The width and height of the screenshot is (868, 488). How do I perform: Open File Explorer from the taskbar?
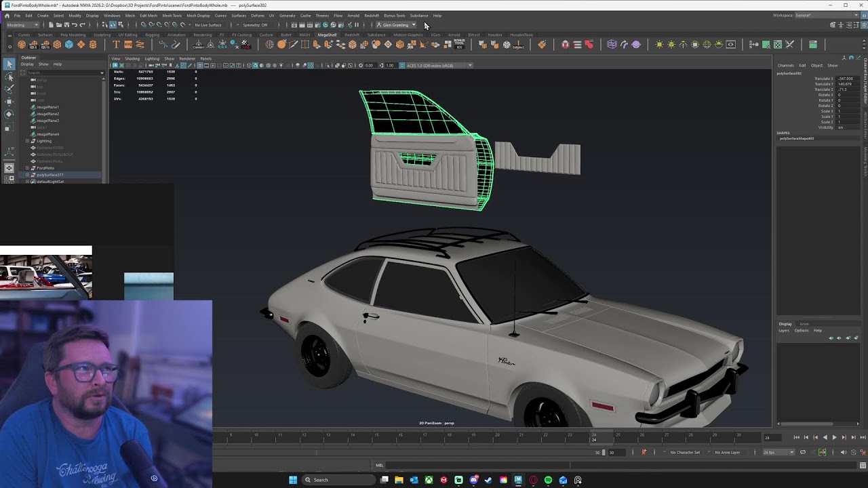(399, 480)
